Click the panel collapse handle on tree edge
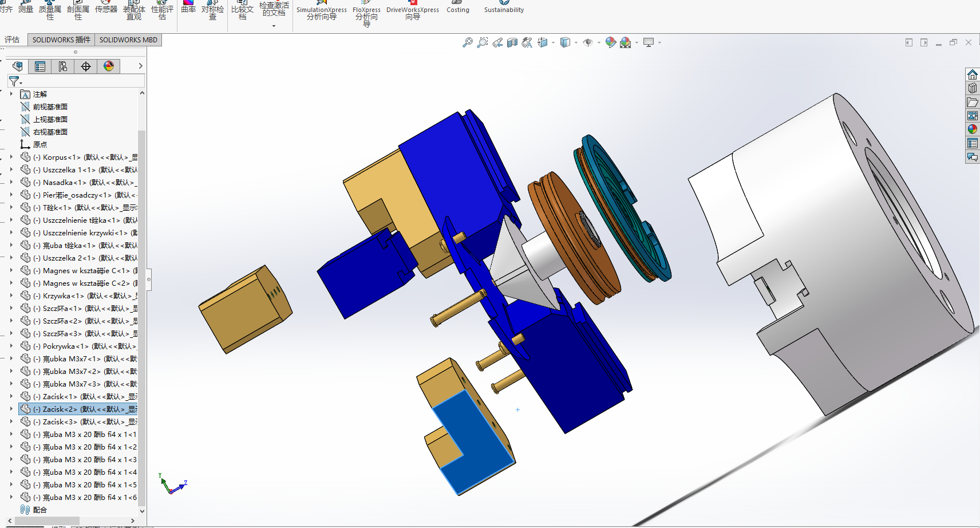 pos(149,279)
